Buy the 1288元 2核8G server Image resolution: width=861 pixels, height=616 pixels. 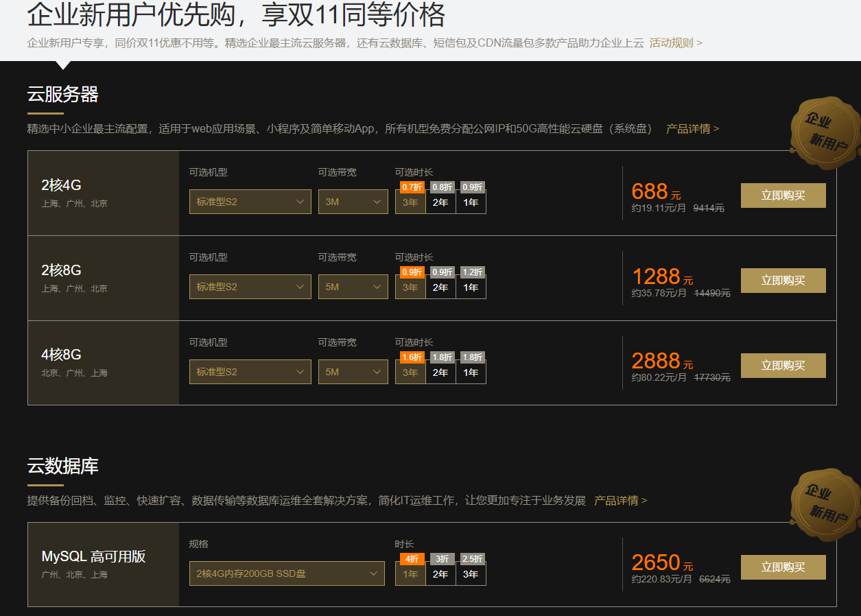click(x=783, y=281)
